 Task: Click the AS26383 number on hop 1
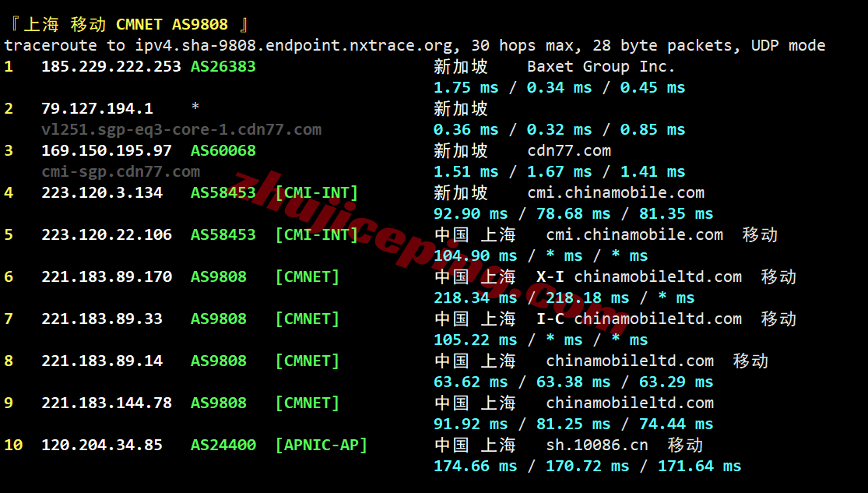223,67
